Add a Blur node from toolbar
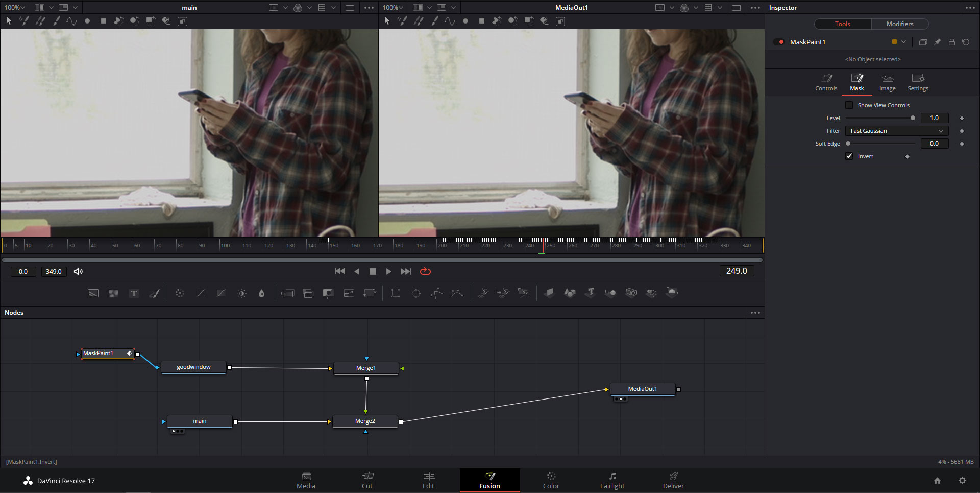 pyautogui.click(x=262, y=293)
